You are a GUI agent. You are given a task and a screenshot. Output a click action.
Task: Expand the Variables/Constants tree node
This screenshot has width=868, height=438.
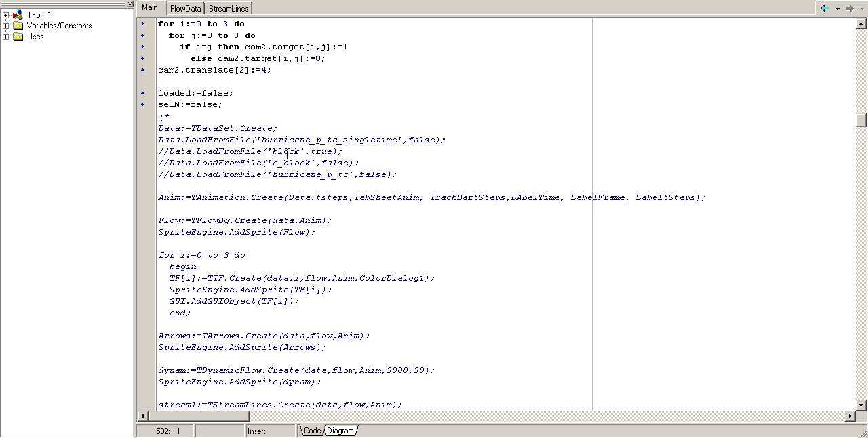6,26
